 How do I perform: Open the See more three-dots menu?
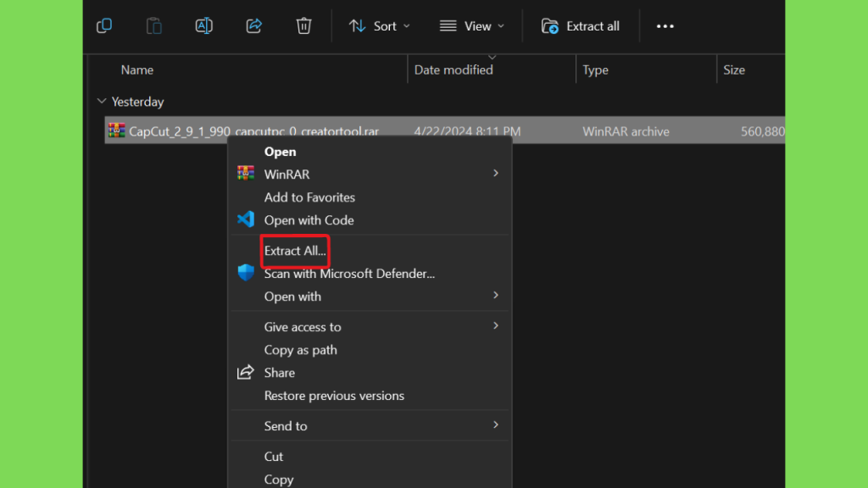pos(665,26)
